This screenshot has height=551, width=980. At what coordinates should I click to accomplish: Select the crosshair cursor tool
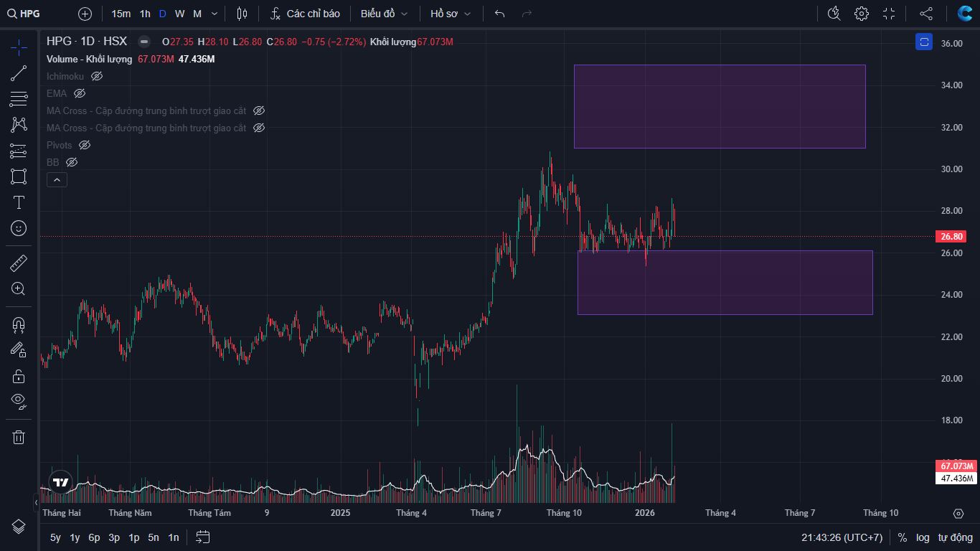pyautogui.click(x=19, y=47)
